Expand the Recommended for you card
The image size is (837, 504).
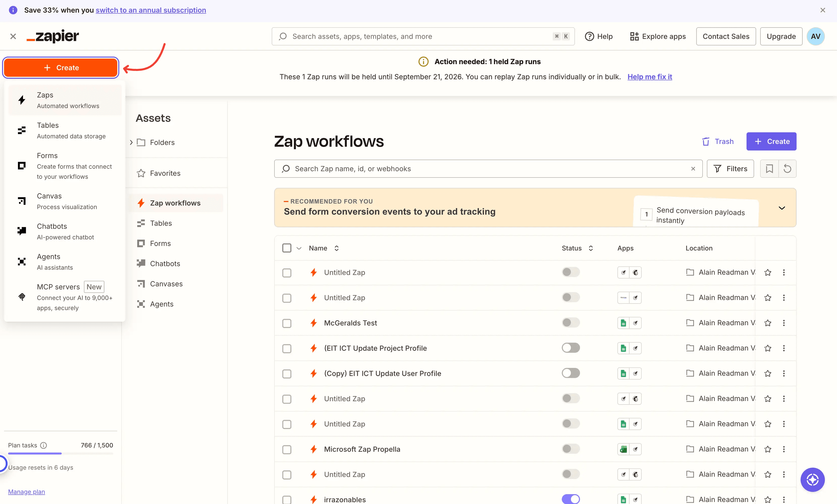(782, 208)
